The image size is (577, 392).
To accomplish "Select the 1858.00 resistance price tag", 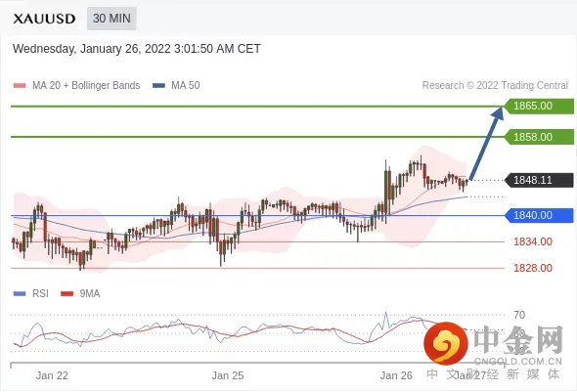I will [x=539, y=137].
